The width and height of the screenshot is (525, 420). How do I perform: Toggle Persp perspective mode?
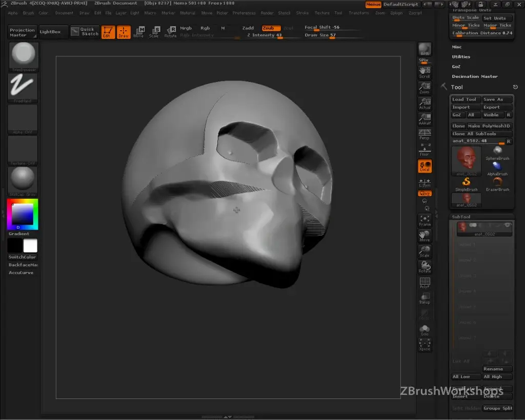point(425,134)
